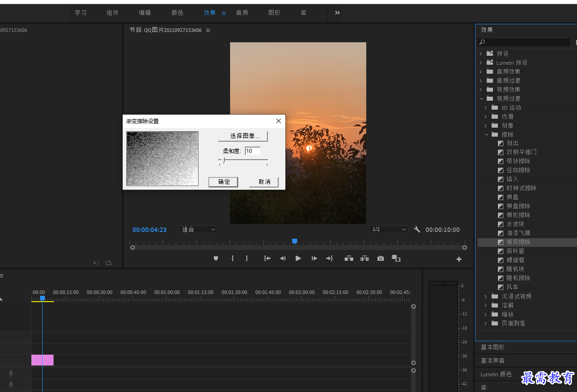Click the 选择图像 button
The height and width of the screenshot is (392, 577).
click(x=243, y=136)
